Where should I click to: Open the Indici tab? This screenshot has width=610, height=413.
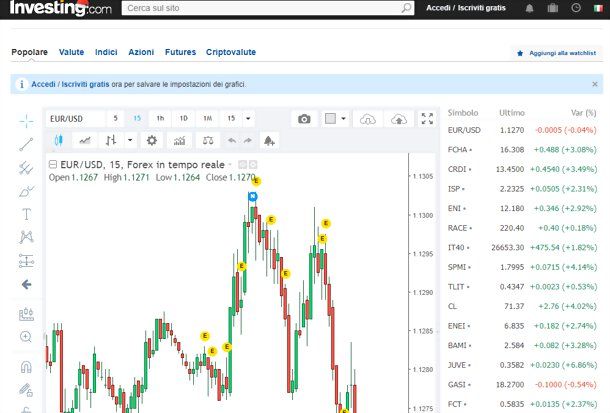click(106, 52)
